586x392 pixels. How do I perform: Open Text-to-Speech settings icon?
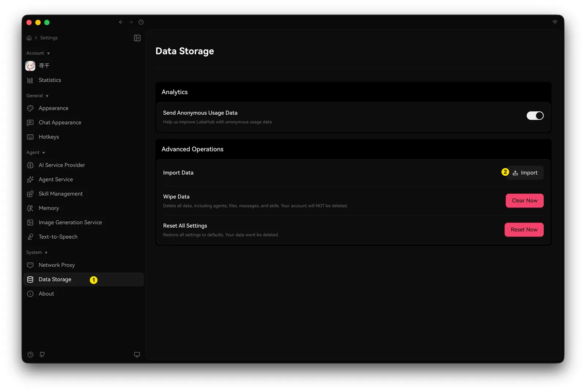click(x=30, y=237)
